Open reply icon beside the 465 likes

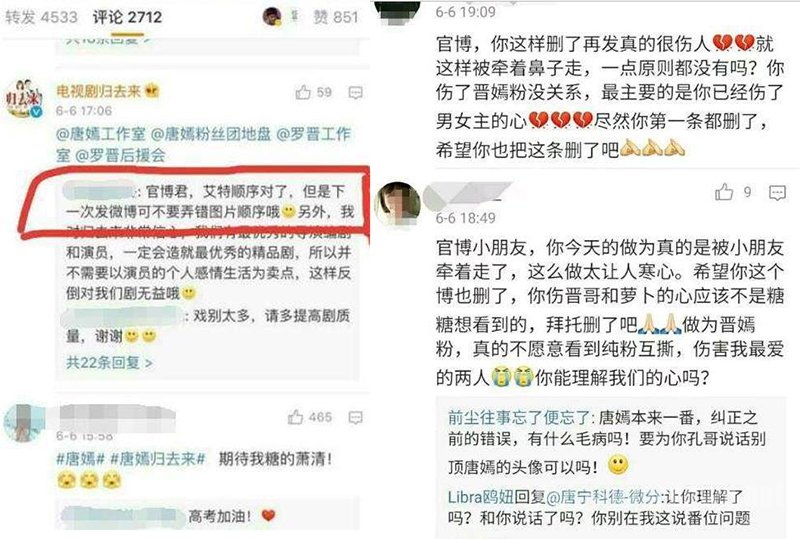click(355, 418)
